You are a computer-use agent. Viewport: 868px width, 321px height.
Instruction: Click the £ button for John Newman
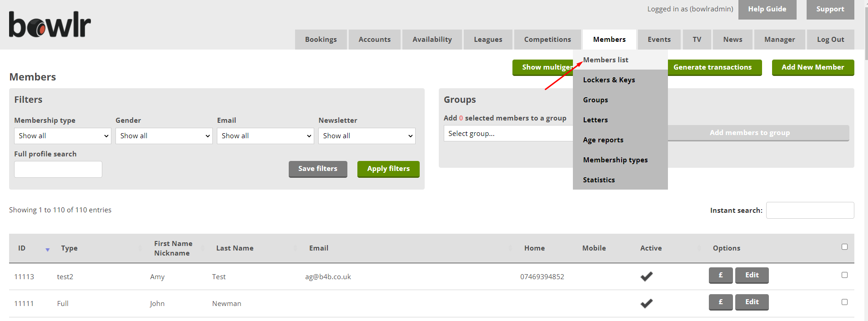pos(720,302)
